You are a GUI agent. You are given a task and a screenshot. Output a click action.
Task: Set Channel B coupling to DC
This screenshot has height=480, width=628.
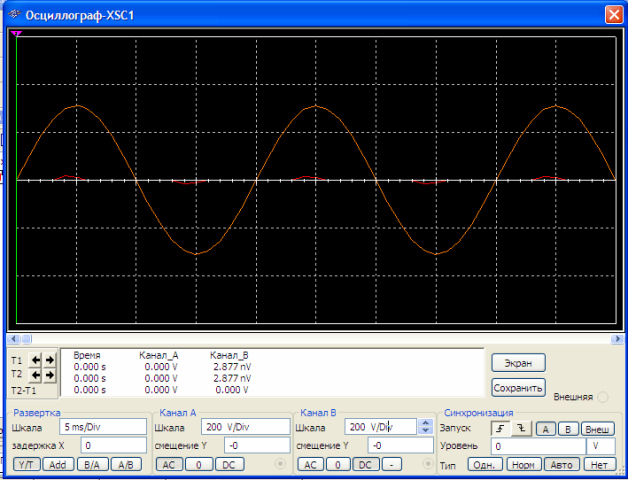pos(365,465)
